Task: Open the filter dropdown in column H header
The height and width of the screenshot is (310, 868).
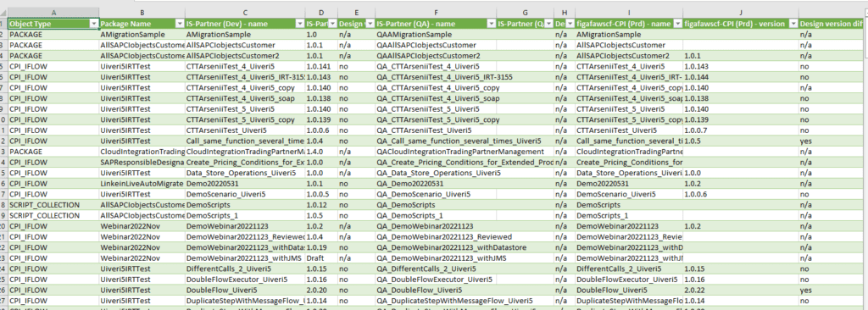Action: 570,24
